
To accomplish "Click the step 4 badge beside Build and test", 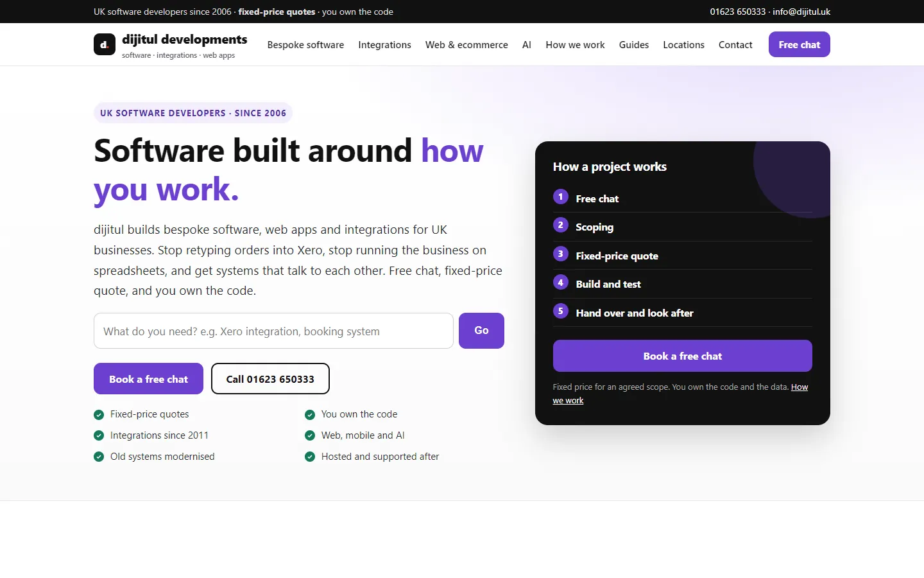I will [561, 282].
